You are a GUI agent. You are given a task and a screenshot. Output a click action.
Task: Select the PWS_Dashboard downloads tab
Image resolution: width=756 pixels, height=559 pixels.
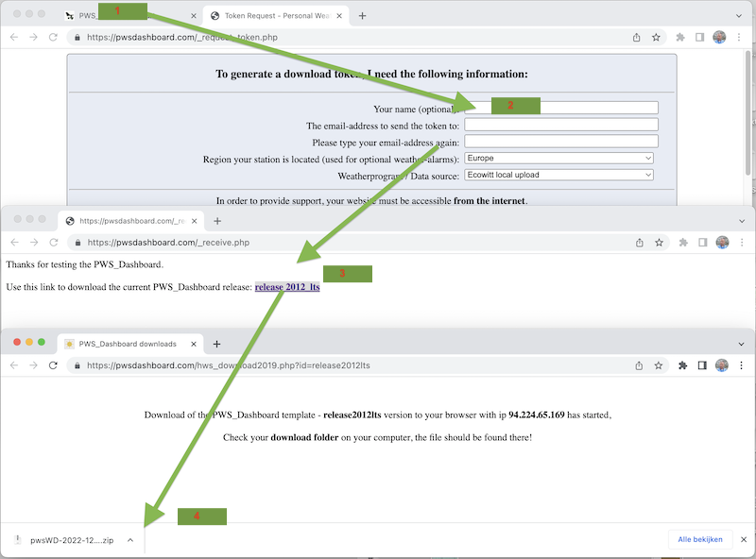tap(130, 344)
